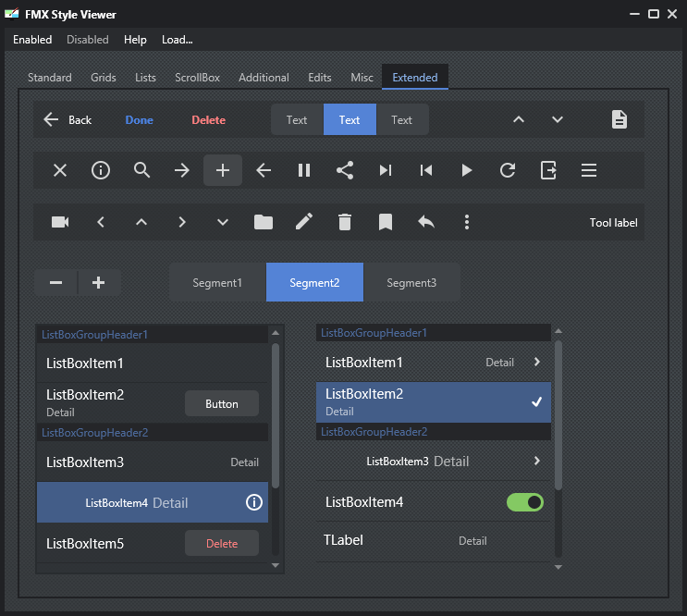
Task: Click the disclosure chevron on the right-list ListBoxItem3 row
Action: click(537, 461)
